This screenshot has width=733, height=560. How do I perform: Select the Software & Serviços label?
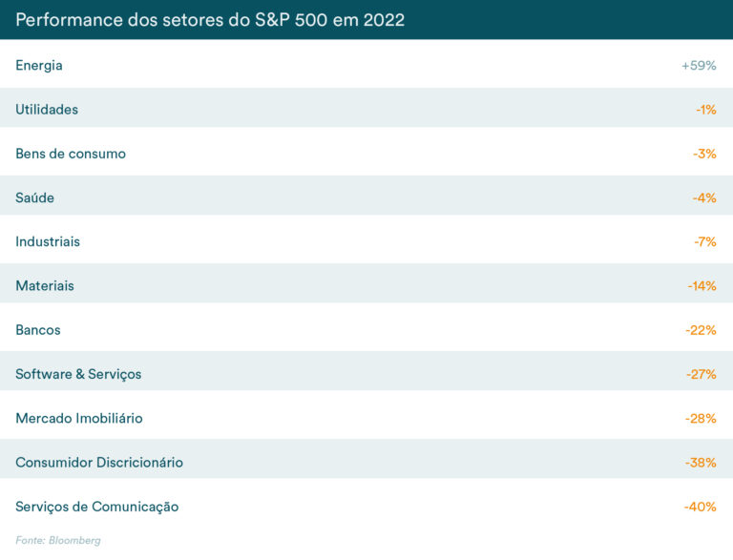(78, 374)
